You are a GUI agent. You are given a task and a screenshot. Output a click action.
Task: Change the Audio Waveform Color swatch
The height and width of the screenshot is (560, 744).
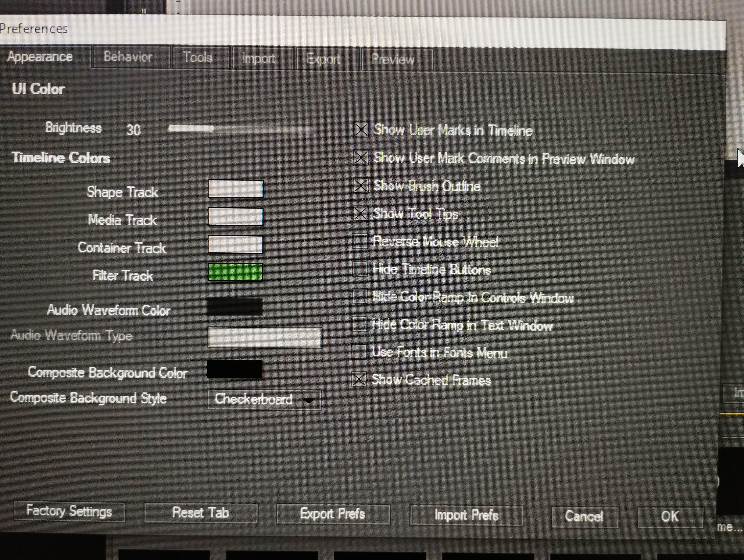235,307
